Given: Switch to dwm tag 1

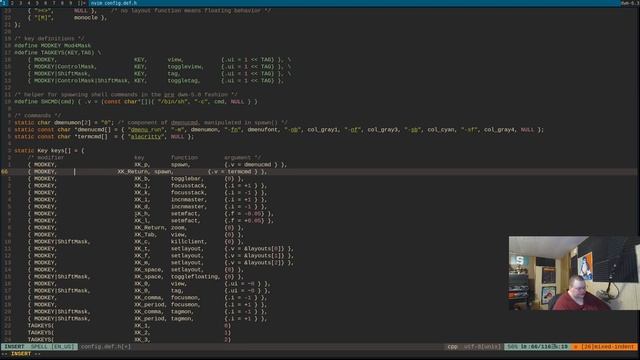Looking at the screenshot, I should click(x=4, y=3).
